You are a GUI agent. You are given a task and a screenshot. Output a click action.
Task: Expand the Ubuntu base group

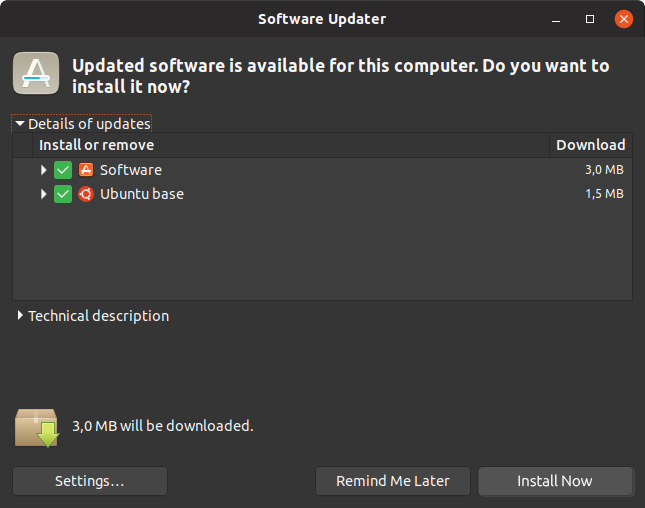43,194
